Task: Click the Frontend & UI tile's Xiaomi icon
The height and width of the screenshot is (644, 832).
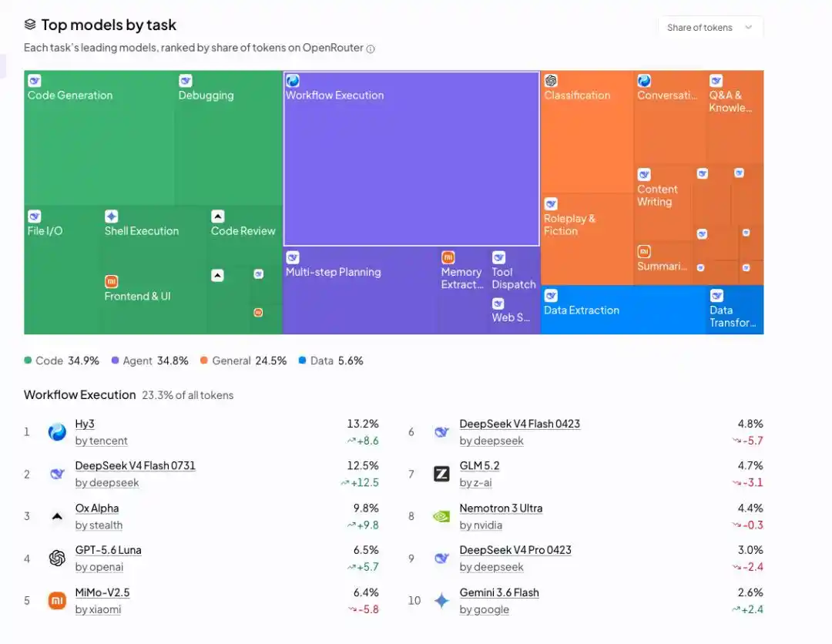Action: pyautogui.click(x=112, y=282)
